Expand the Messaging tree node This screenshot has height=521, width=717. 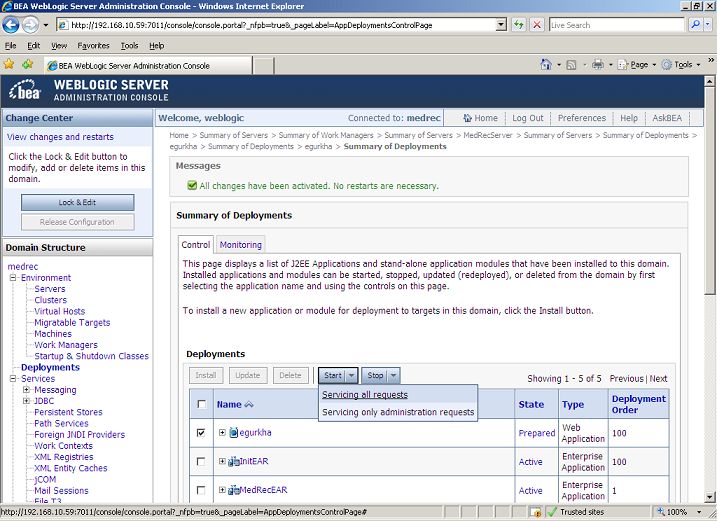(x=27, y=389)
